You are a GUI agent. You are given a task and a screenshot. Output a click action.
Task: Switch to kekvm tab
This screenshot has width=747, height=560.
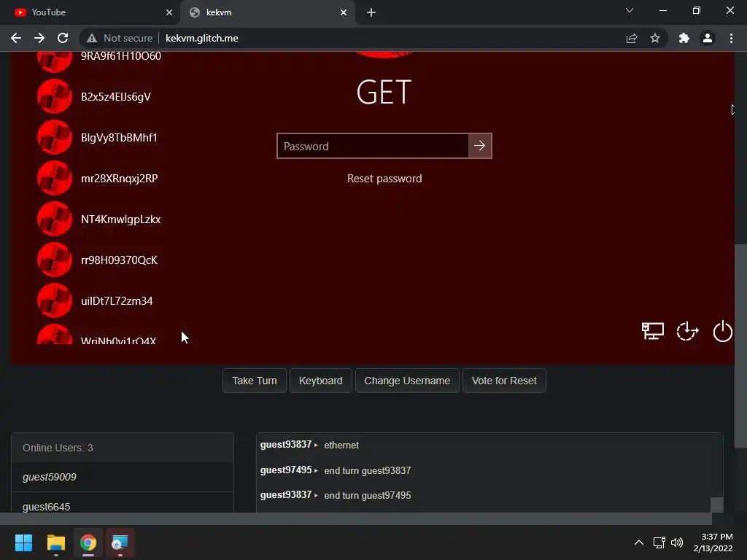tap(267, 12)
